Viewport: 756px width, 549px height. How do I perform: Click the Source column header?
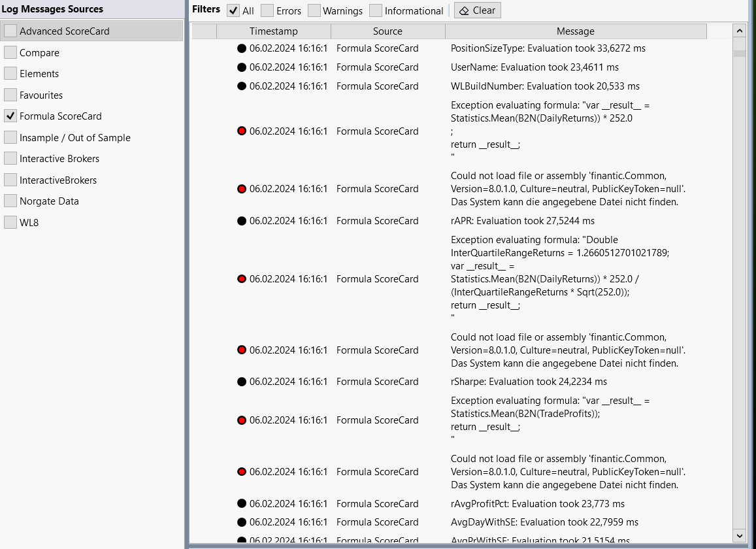[x=387, y=31]
